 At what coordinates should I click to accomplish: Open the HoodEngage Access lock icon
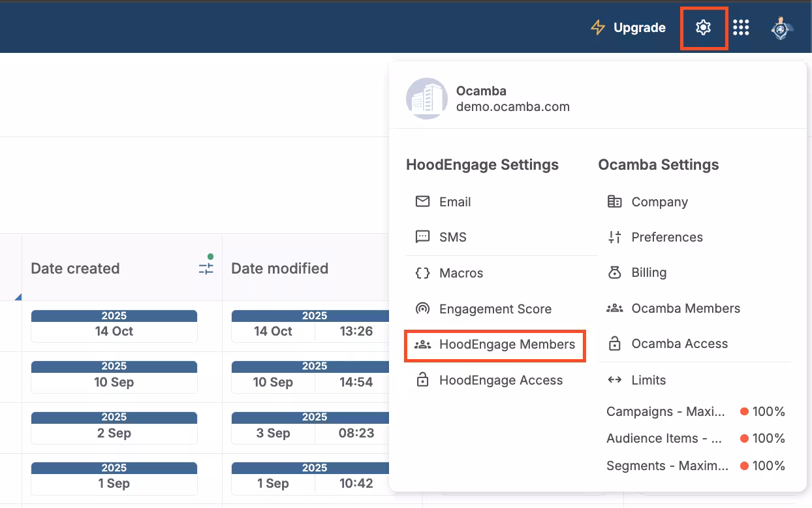[x=424, y=380]
